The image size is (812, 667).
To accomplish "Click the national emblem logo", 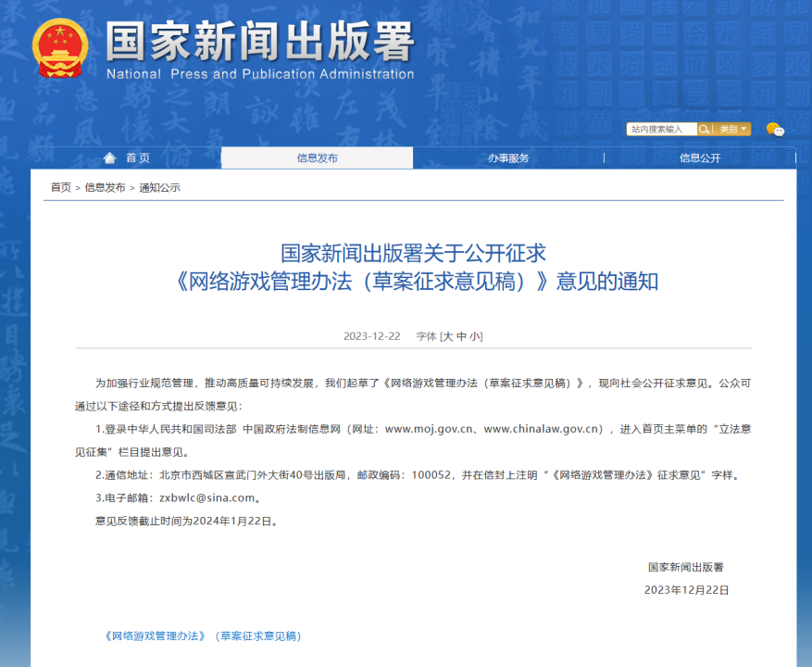I will (60, 48).
